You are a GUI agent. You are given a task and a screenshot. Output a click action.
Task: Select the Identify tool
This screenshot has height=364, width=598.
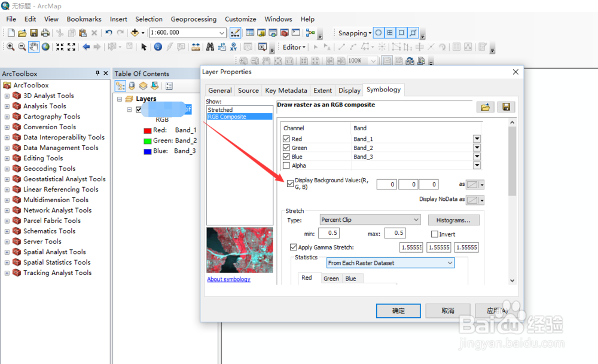(158, 47)
